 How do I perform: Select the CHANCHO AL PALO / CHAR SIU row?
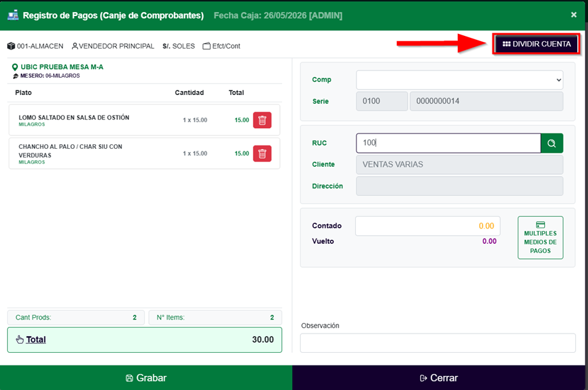(x=145, y=153)
